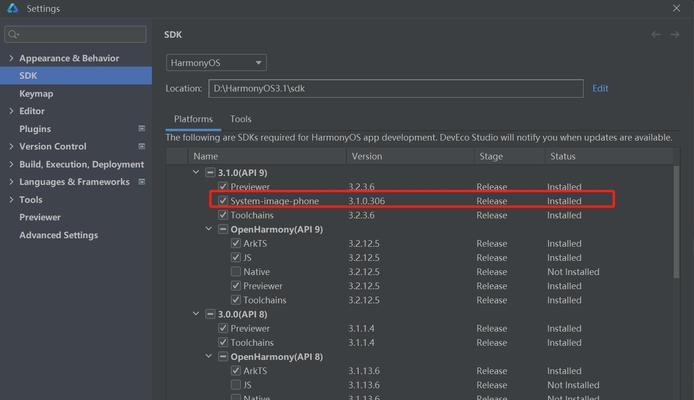Expand the Editor settings section
Screen dimensions: 694x400
click(x=11, y=111)
